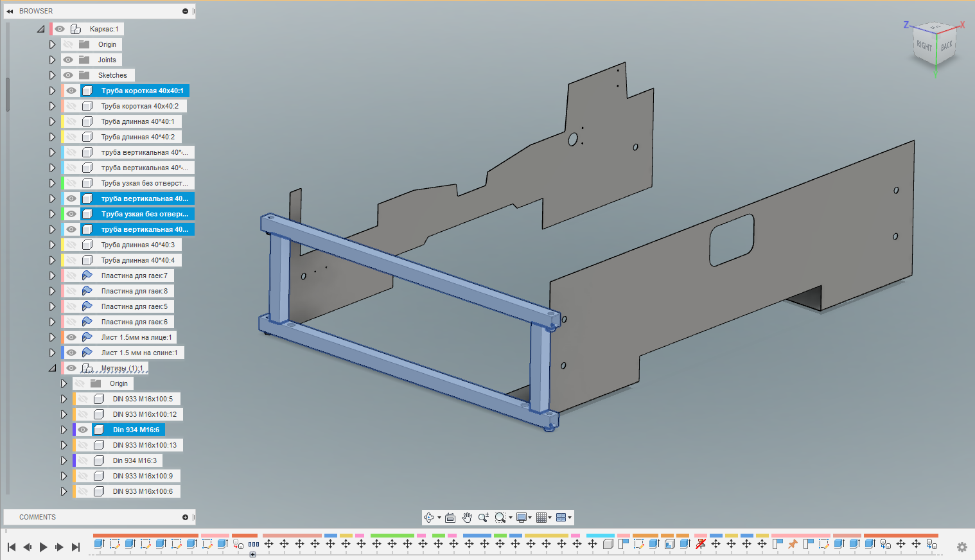Select the suppressed red-crossed feature in timeline

(x=701, y=544)
